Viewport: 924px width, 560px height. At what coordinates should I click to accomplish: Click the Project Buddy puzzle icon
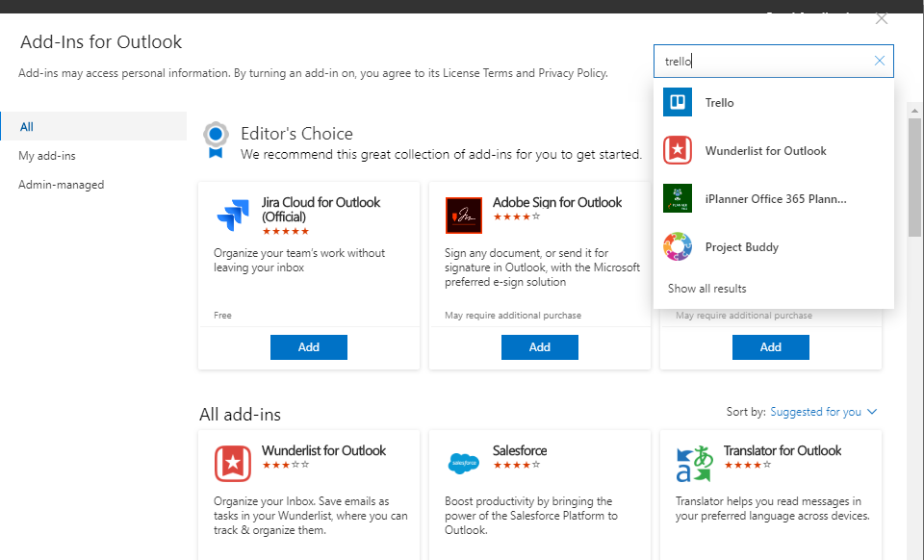(x=677, y=246)
